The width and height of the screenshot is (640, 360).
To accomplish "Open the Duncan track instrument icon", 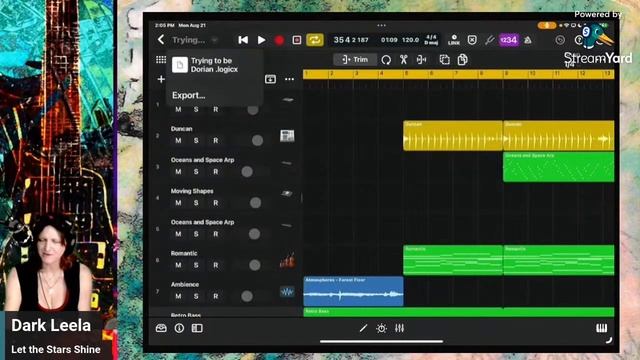I will 287,136.
